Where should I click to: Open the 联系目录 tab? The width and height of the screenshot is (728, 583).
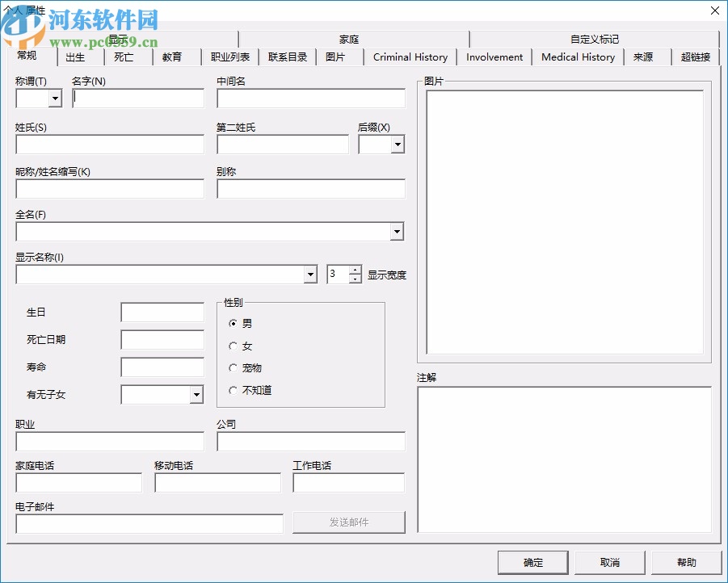point(287,57)
